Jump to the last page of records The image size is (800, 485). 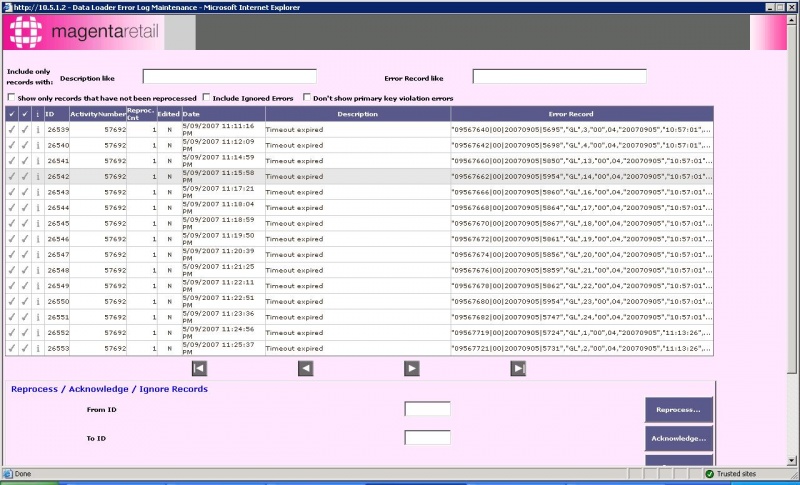tap(518, 368)
